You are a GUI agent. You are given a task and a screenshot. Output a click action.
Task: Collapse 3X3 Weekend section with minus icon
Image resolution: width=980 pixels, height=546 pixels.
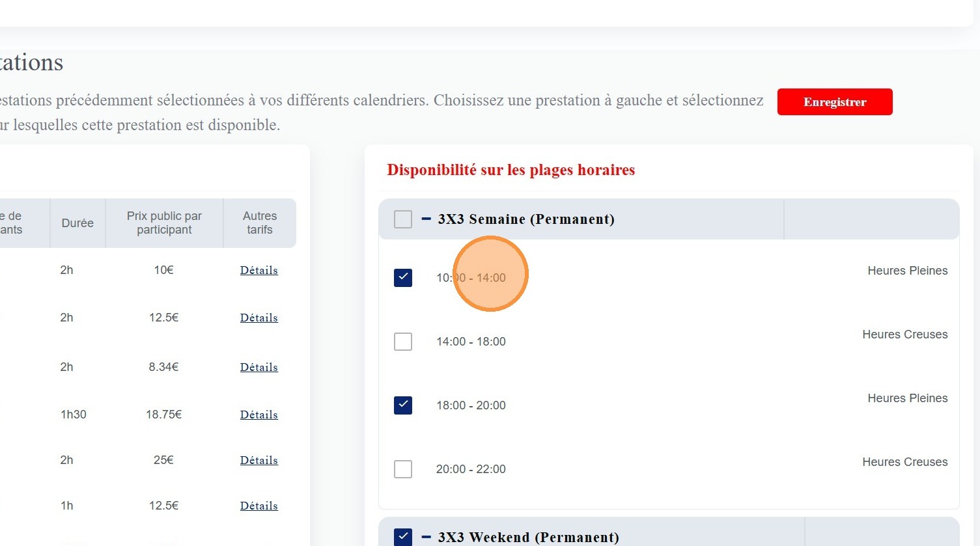click(x=427, y=537)
